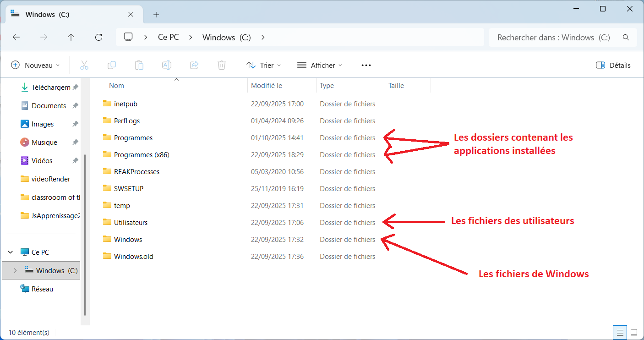The image size is (644, 340).
Task: Toggle the Détails pane
Action: tap(613, 65)
